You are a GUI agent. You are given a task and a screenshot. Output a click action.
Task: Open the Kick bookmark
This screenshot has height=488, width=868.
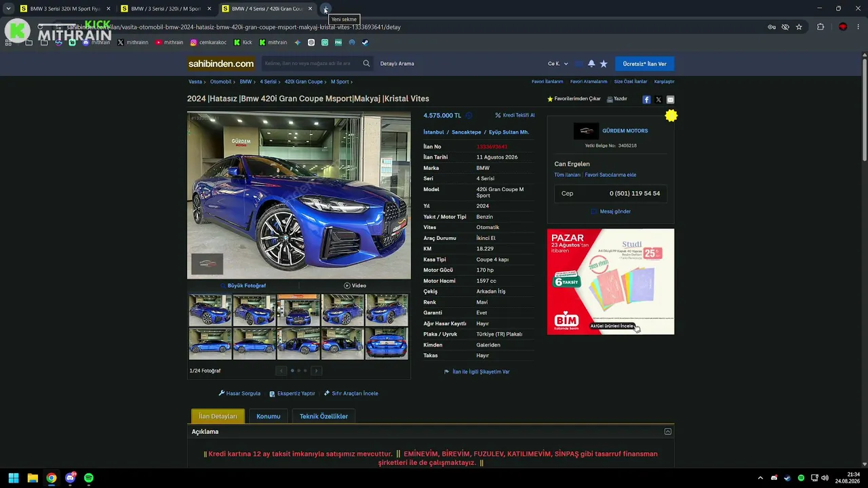click(x=243, y=43)
